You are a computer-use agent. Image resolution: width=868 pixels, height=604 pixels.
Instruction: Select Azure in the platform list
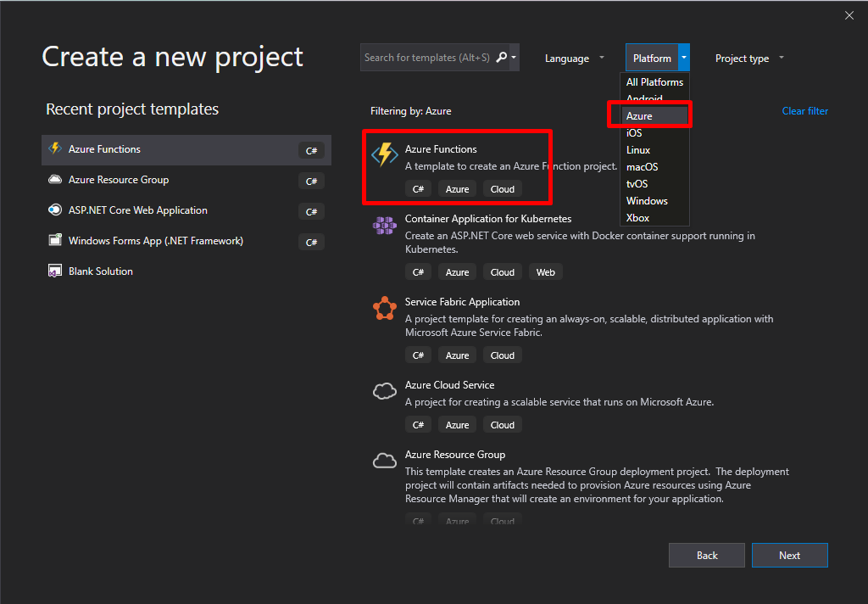(654, 116)
